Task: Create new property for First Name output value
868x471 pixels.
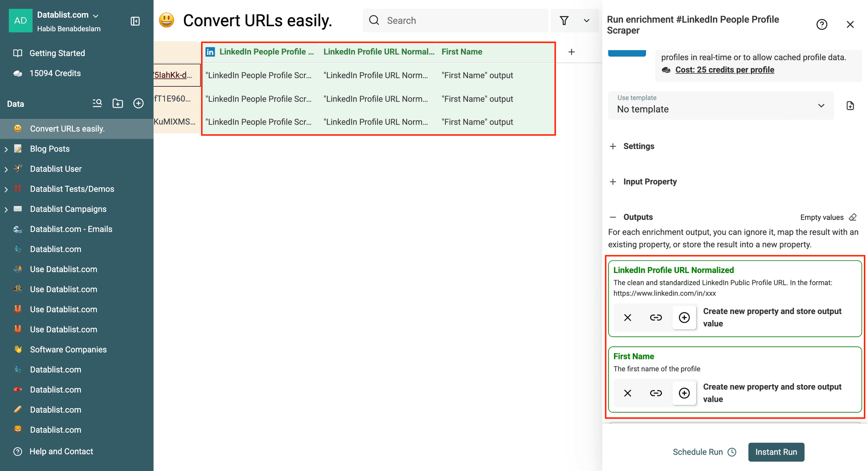Action: pos(684,393)
